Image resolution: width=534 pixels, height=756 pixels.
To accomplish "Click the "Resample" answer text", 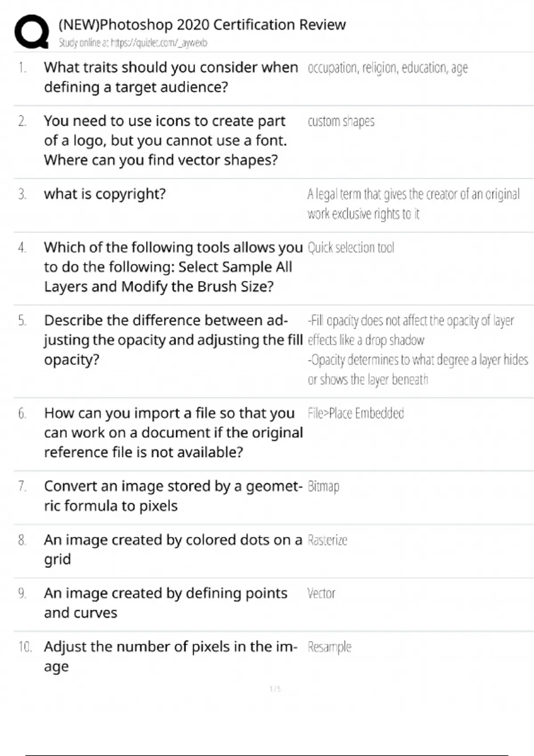I will click(329, 647).
